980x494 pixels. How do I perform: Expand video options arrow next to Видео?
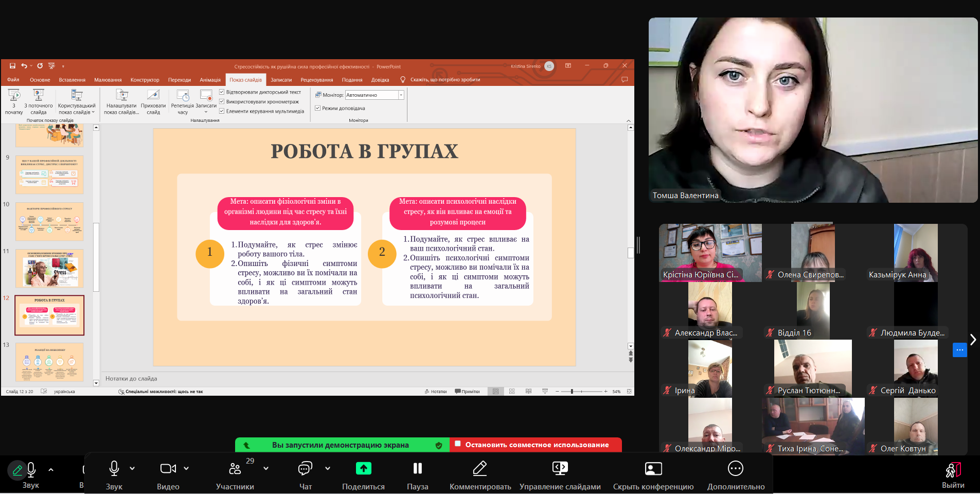click(x=186, y=468)
